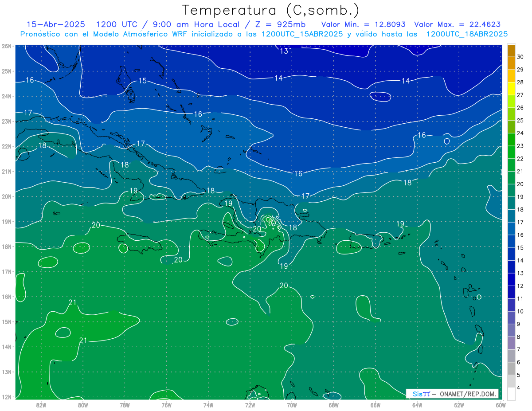Pick the legend swatch between 8 and 9
The height and width of the screenshot is (411, 532).
(511, 330)
